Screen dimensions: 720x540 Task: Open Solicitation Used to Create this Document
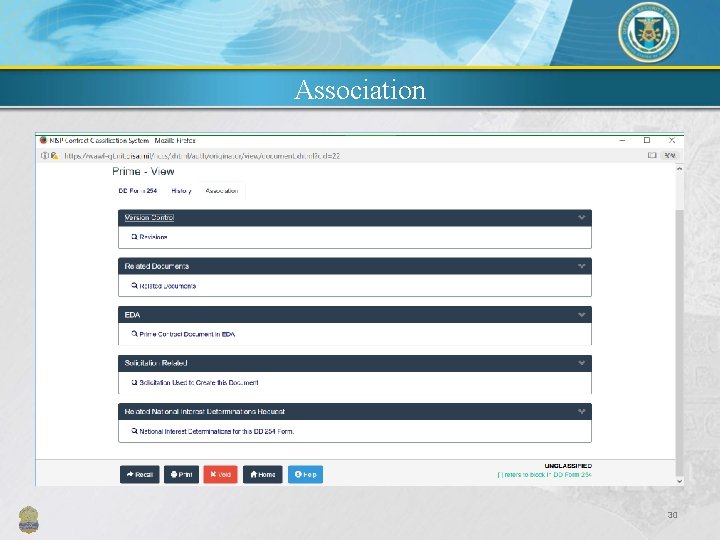coord(199,382)
